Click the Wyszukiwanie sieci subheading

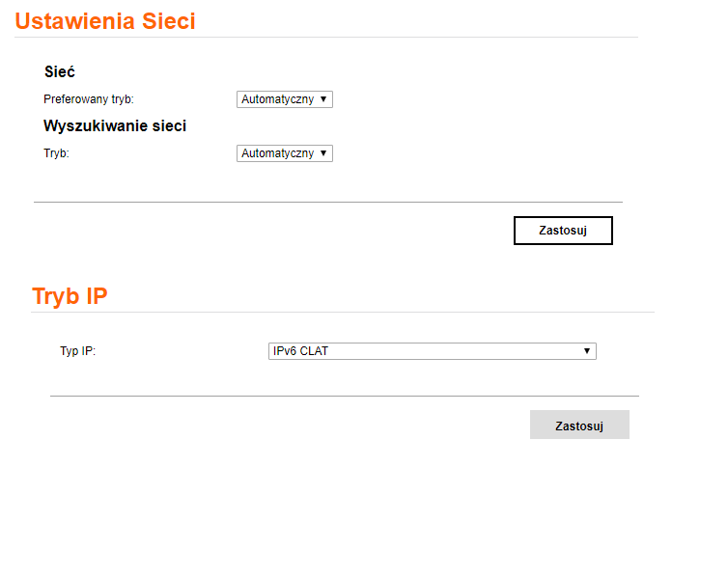(115, 125)
